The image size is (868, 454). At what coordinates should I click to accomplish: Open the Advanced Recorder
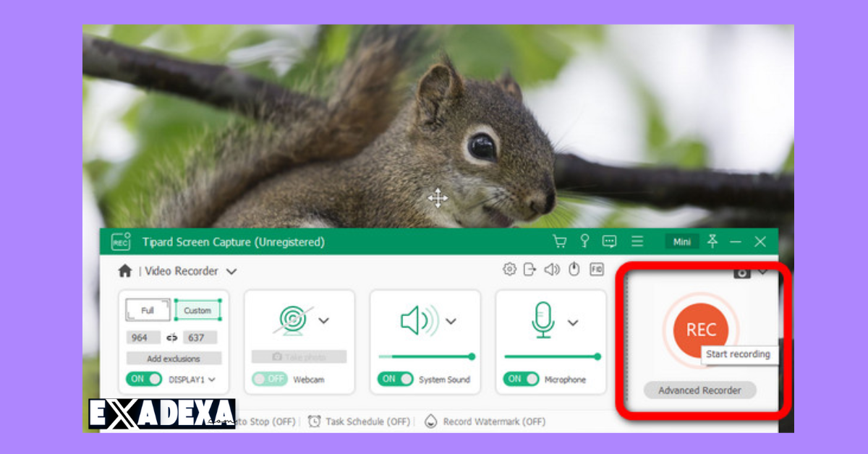click(x=699, y=390)
